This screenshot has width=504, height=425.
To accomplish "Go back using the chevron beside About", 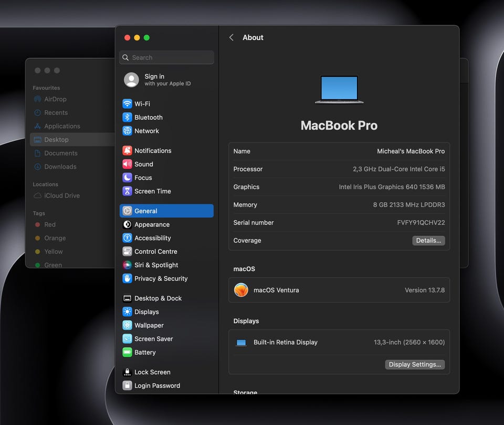I will 232,38.
